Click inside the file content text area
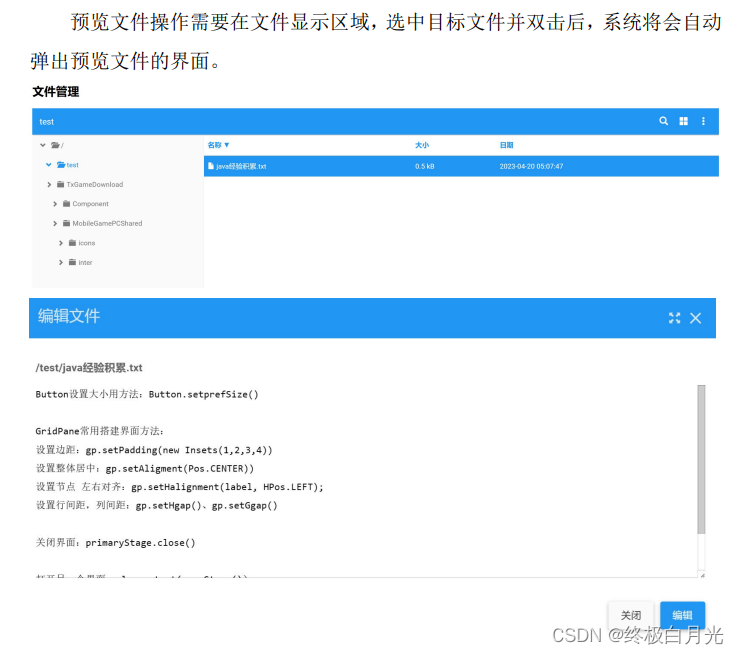Image resolution: width=739 pixels, height=654 pixels. tap(366, 481)
